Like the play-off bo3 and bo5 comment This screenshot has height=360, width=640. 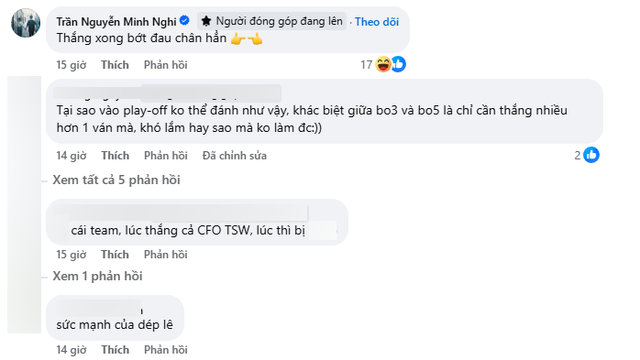[115, 156]
